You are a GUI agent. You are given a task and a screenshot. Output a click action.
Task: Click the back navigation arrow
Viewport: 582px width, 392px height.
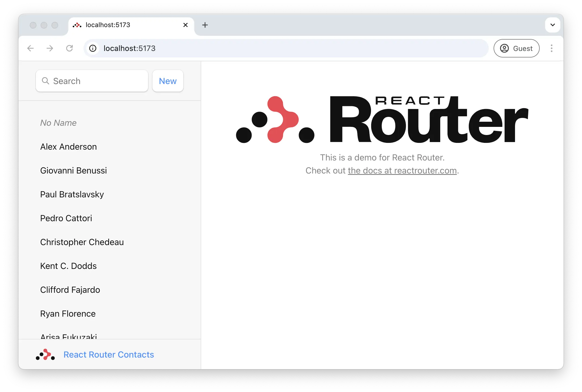30,48
